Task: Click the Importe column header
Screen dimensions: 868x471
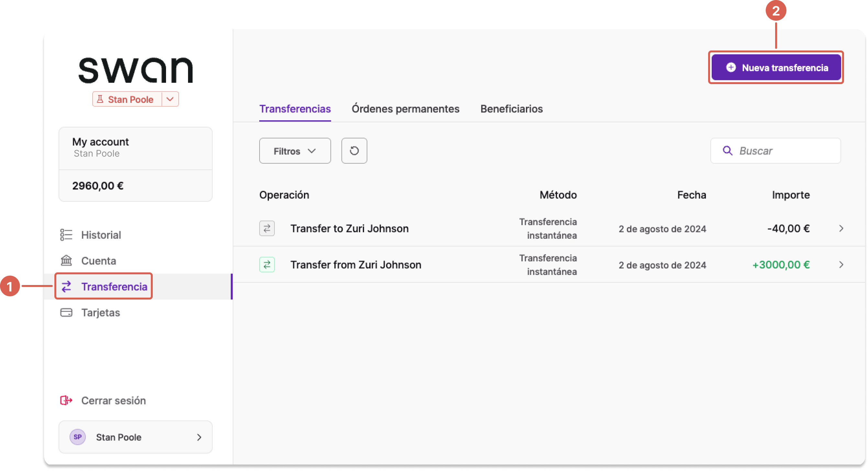Action: 791,195
